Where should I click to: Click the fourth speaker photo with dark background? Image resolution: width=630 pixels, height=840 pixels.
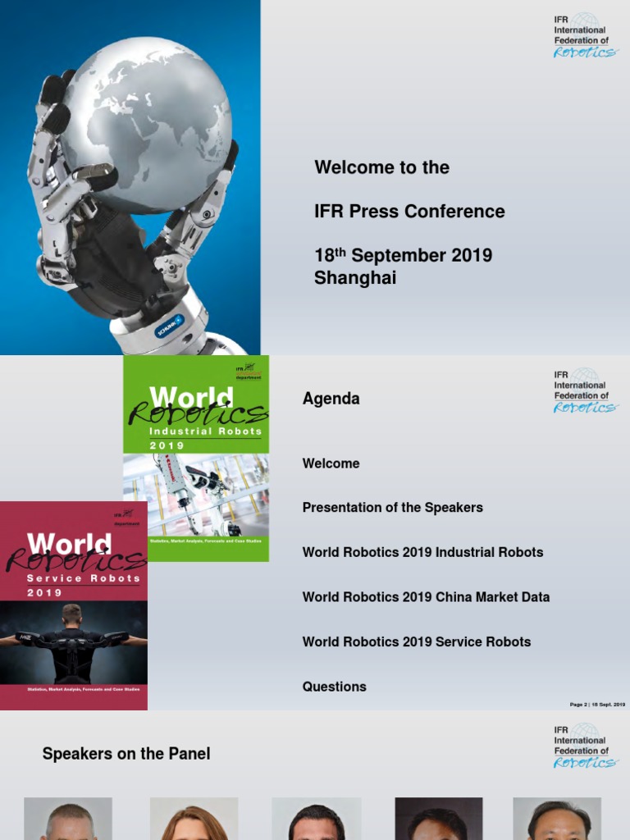439,819
